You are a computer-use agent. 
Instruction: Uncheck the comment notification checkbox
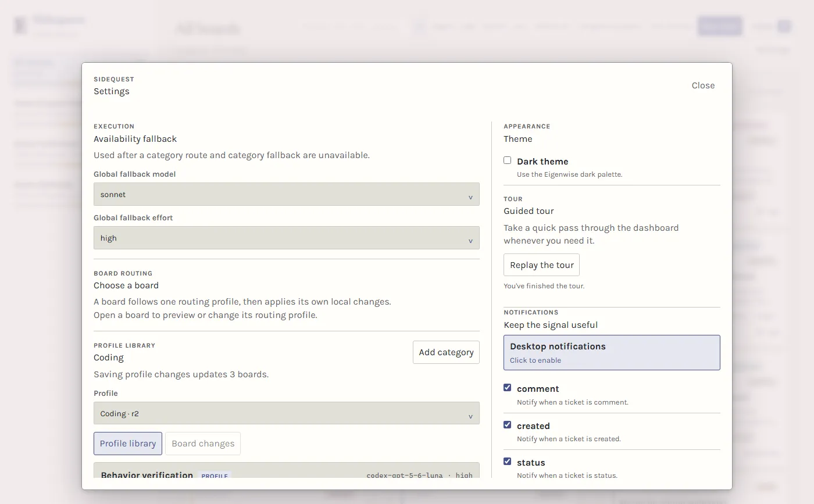click(x=508, y=388)
